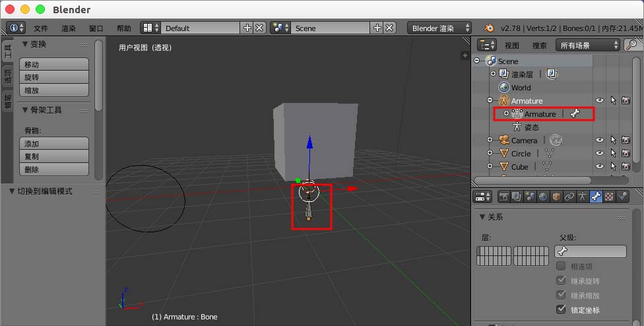Open the 渲染 menu

click(69, 28)
